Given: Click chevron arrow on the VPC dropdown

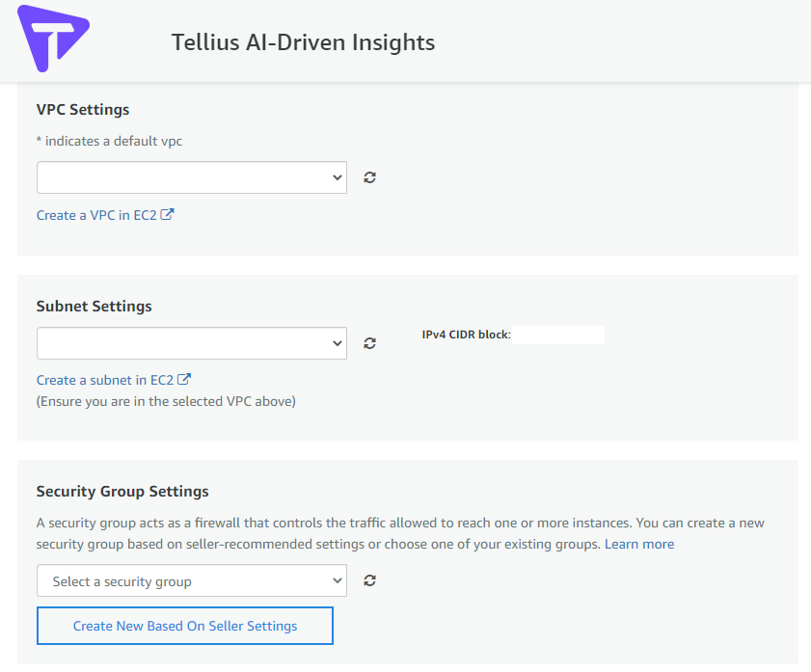Looking at the screenshot, I should point(338,177).
